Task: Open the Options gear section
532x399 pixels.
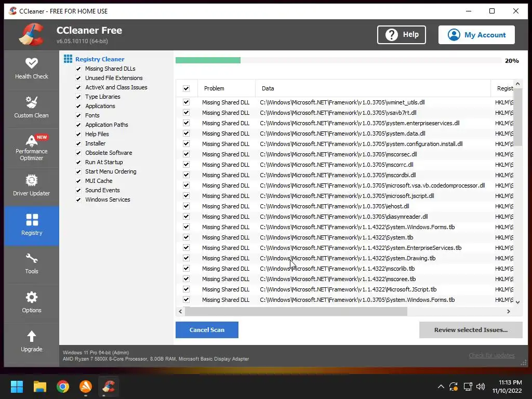Action: click(x=32, y=303)
